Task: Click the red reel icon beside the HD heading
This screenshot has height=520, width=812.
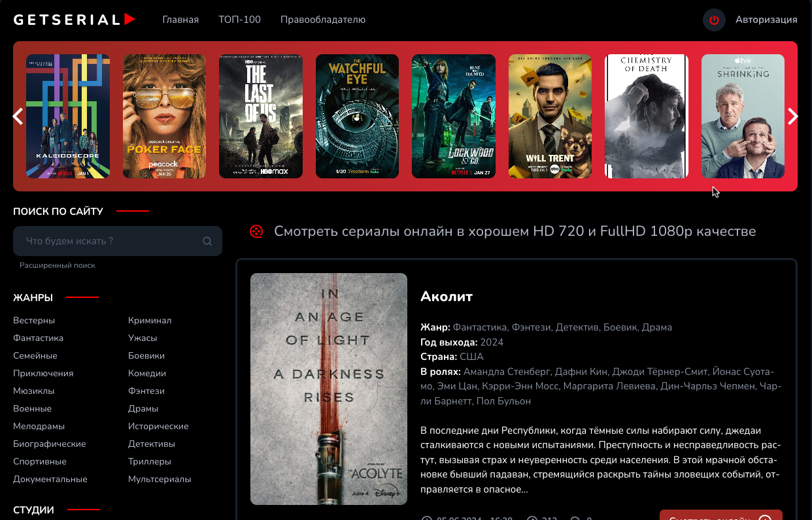Action: click(256, 231)
